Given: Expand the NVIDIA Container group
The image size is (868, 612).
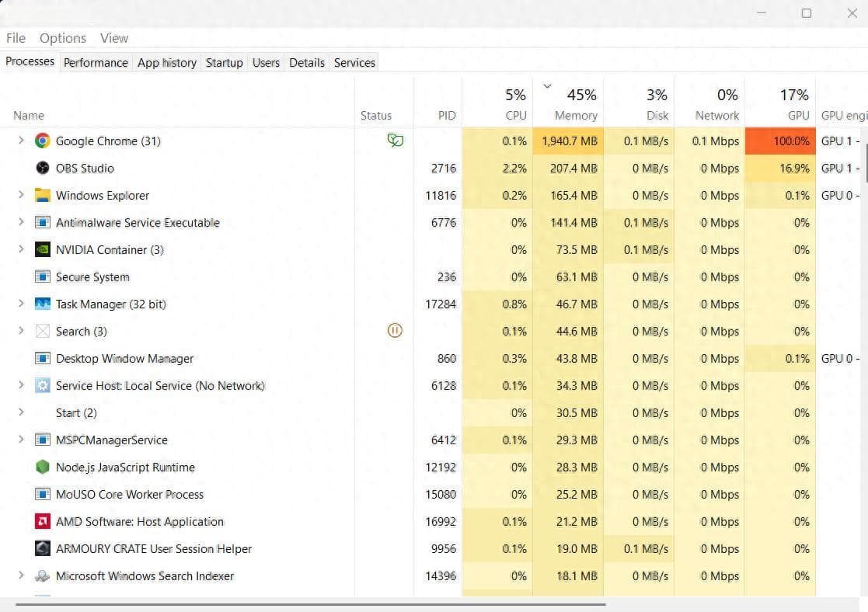Looking at the screenshot, I should pyautogui.click(x=21, y=249).
